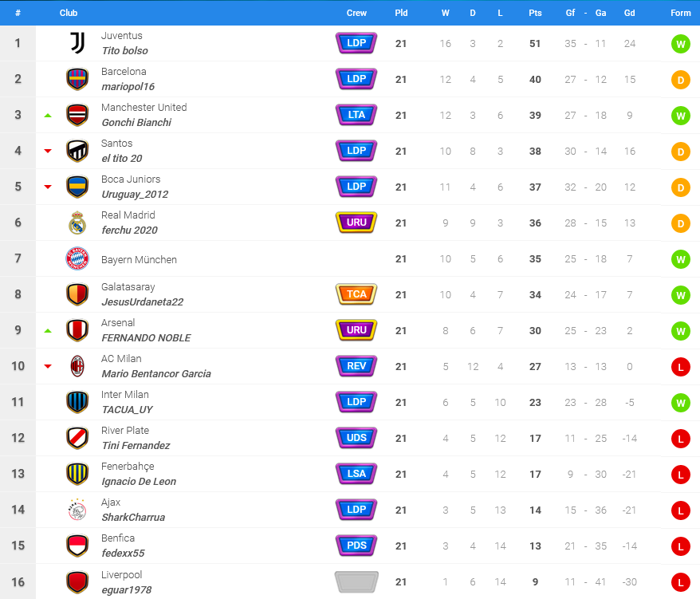Screen dimensions: 700x599
Task: Click the Bayern München club logo
Action: pos(77,258)
